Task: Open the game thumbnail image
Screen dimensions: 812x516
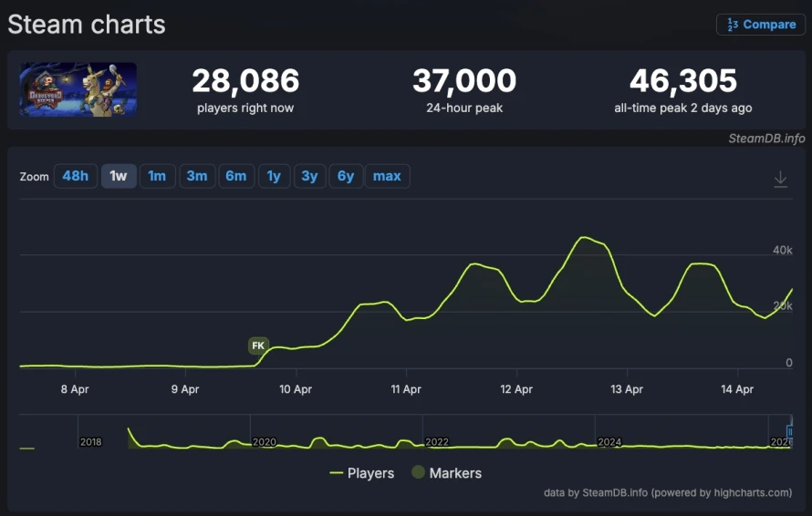Action: (x=78, y=89)
